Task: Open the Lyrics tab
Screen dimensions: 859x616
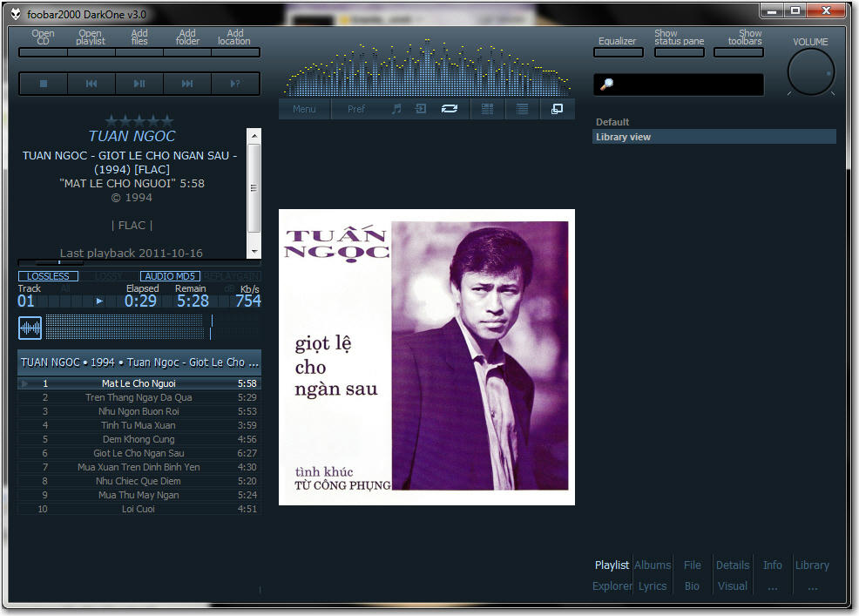Action: click(653, 586)
